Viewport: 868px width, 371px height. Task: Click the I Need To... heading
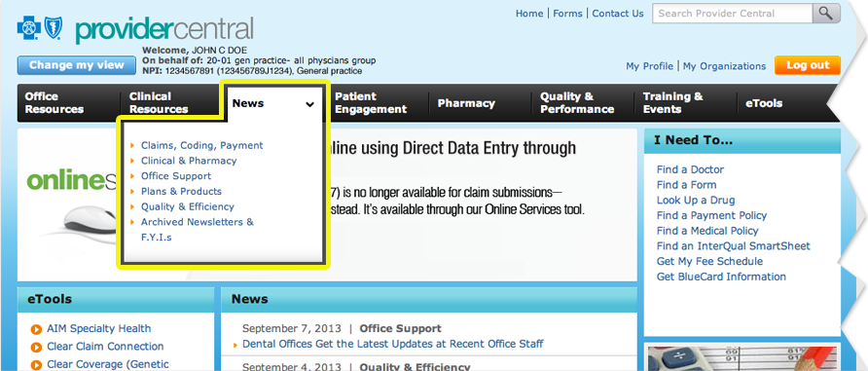(x=693, y=140)
